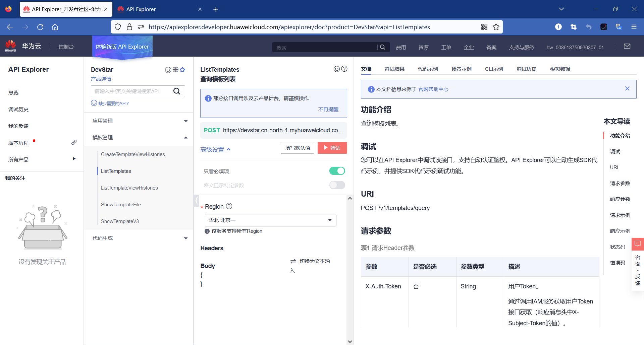Open the 支持与服务 header menu
Screen dimensions: 644x345
(x=521, y=48)
